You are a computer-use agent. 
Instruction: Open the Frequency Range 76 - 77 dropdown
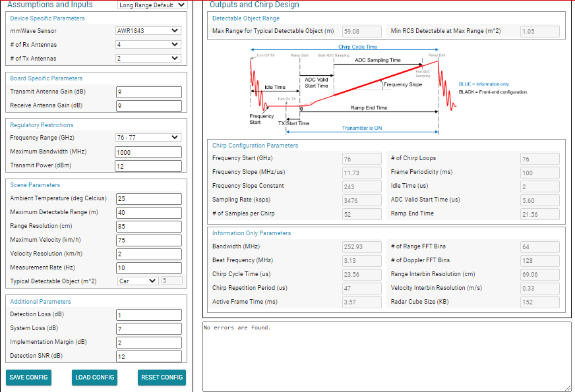(x=148, y=138)
